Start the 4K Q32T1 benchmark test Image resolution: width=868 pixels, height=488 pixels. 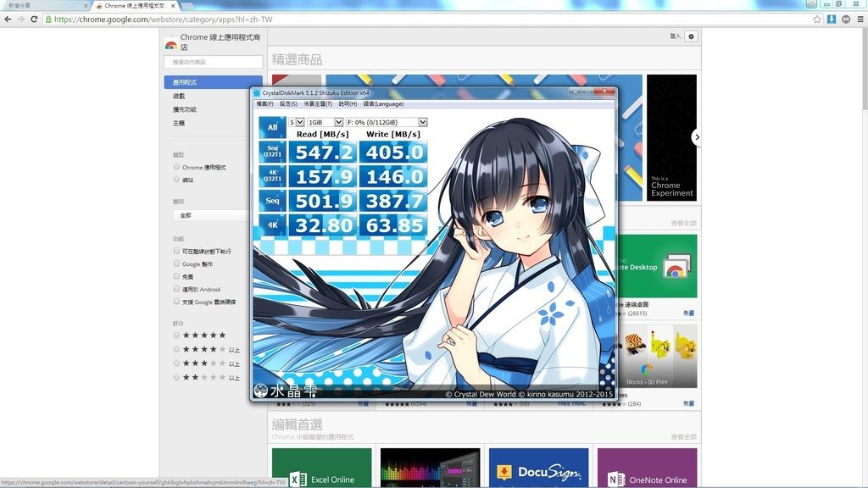click(272, 176)
